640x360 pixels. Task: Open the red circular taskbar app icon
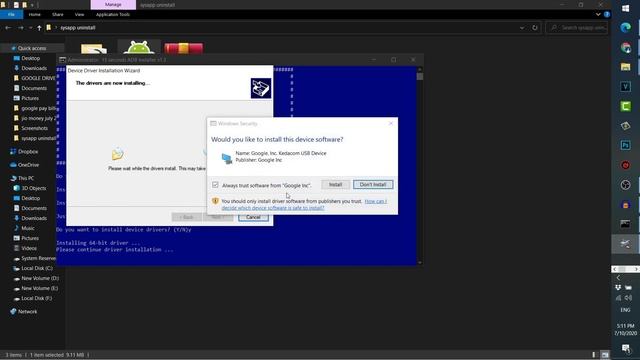[625, 165]
